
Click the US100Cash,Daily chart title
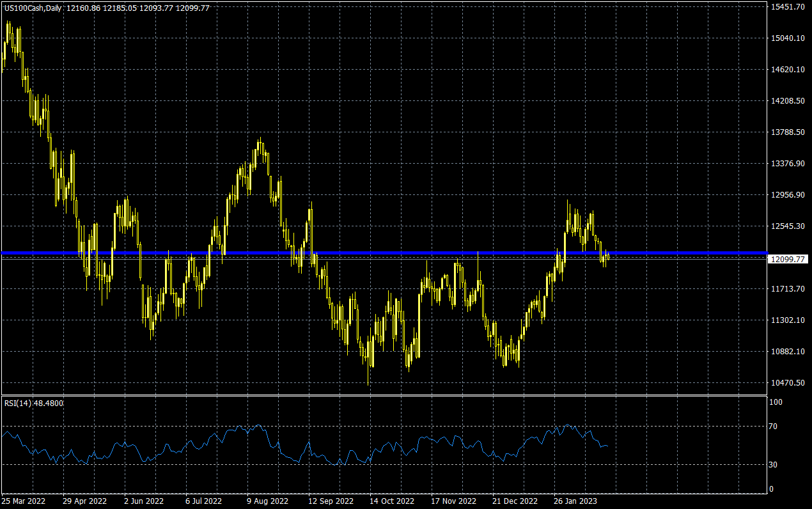(32, 8)
